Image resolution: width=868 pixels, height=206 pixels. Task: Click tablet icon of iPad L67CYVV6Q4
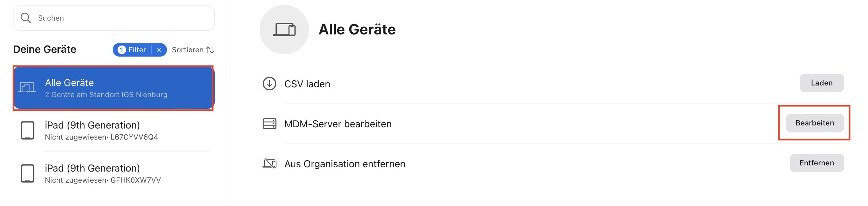(x=28, y=130)
